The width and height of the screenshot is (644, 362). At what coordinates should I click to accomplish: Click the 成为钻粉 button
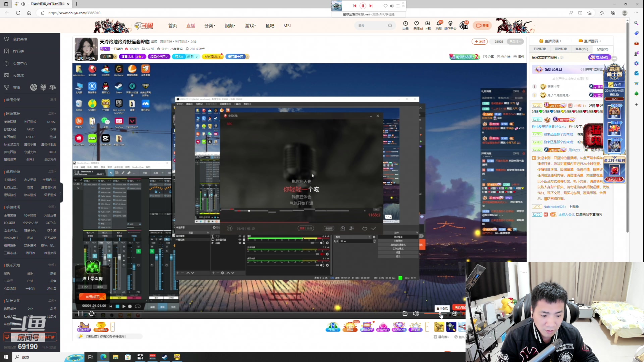pyautogui.click(x=599, y=57)
